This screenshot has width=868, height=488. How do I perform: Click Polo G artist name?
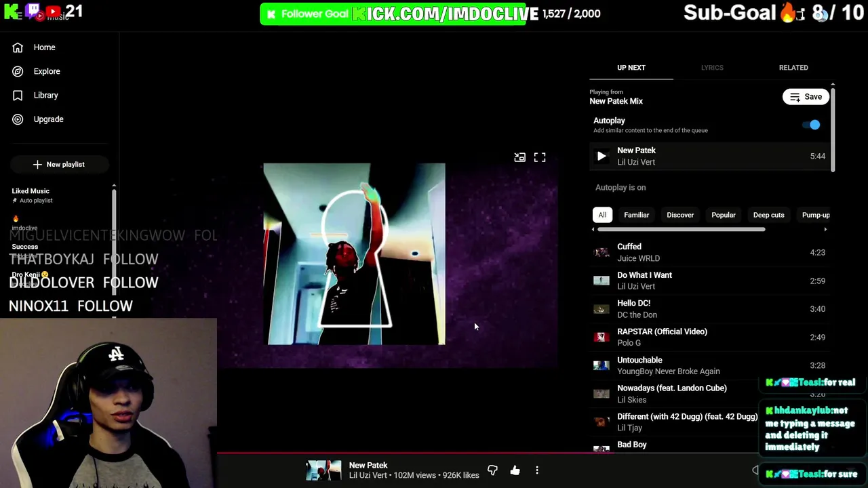click(629, 343)
